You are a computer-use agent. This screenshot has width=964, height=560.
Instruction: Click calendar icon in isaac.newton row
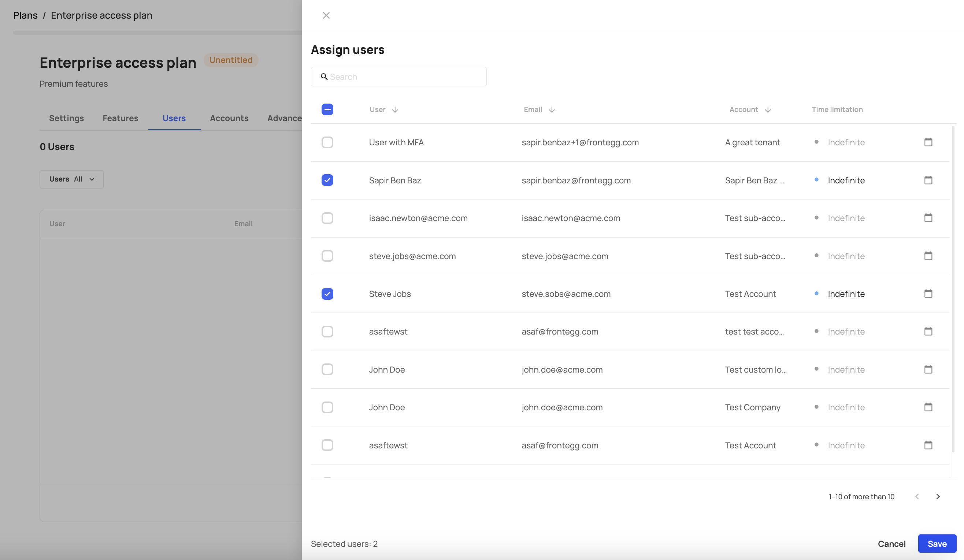click(x=928, y=218)
